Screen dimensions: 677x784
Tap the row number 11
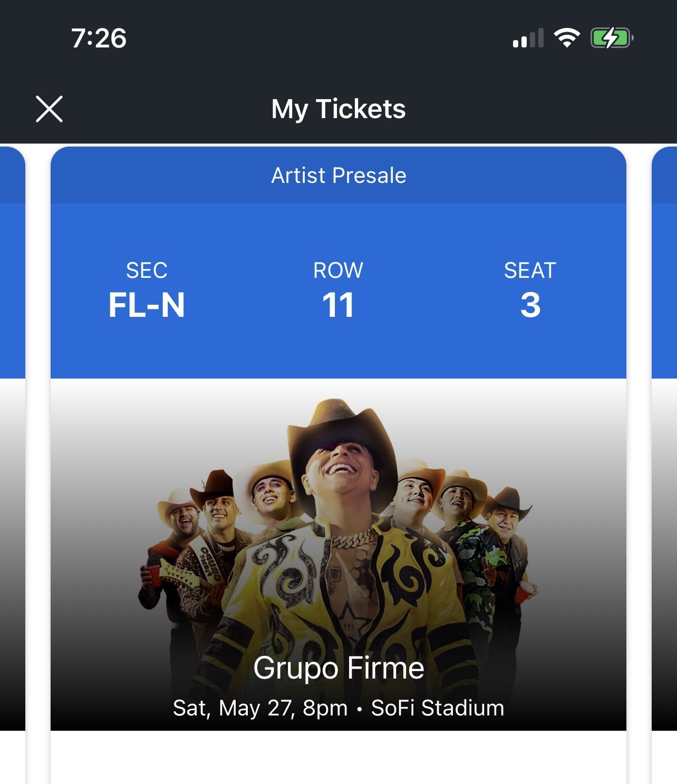(x=338, y=305)
